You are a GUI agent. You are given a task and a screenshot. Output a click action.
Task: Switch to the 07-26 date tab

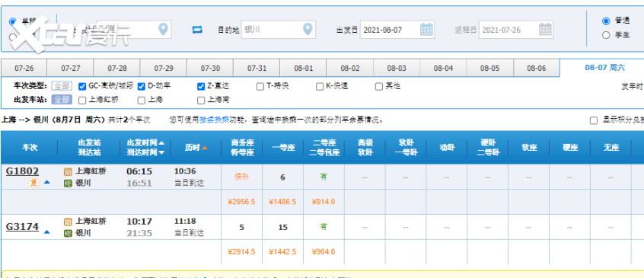pos(24,68)
